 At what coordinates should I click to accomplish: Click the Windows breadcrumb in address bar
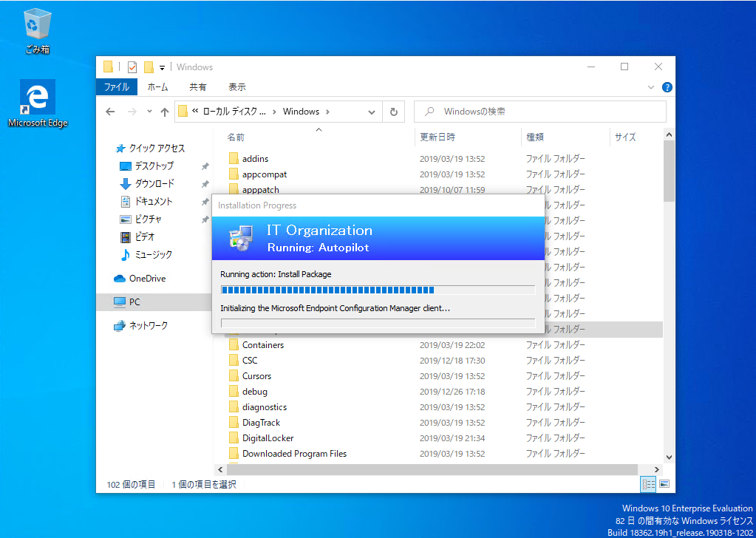point(301,112)
